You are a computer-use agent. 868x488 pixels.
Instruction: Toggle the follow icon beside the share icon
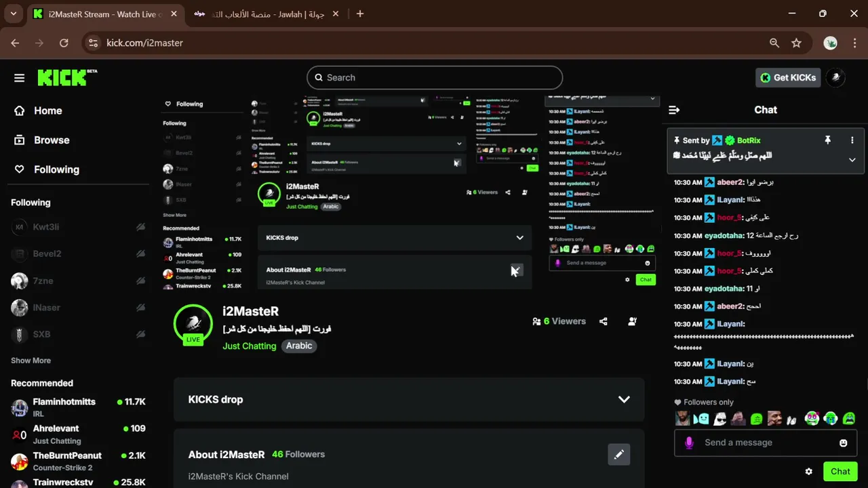[632, 321]
